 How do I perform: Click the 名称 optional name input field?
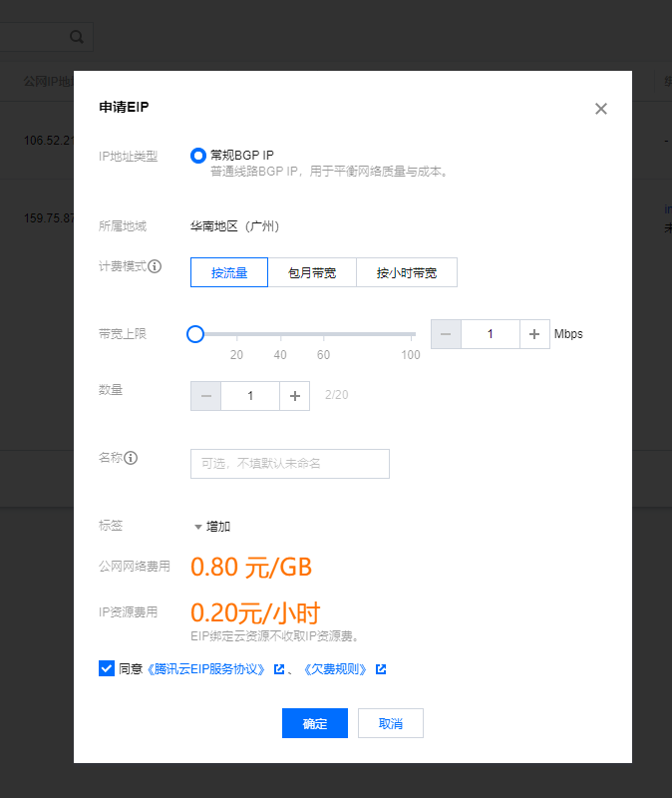[290, 464]
